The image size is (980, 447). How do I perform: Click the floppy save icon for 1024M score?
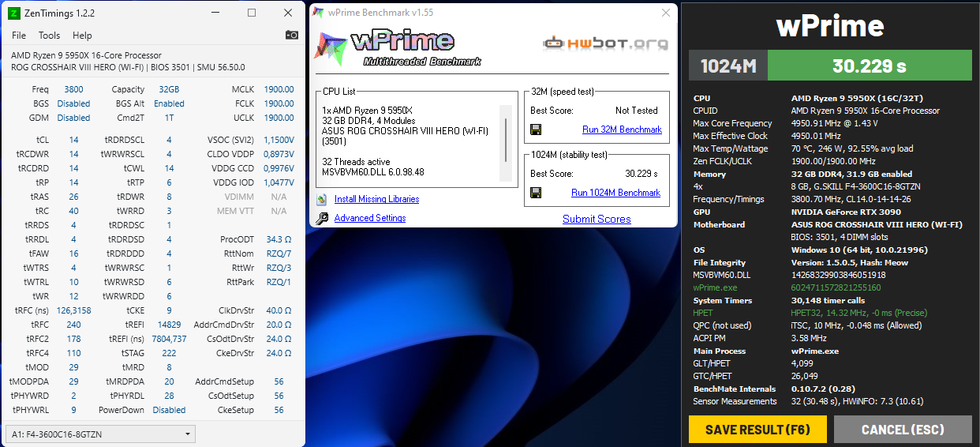click(x=536, y=193)
